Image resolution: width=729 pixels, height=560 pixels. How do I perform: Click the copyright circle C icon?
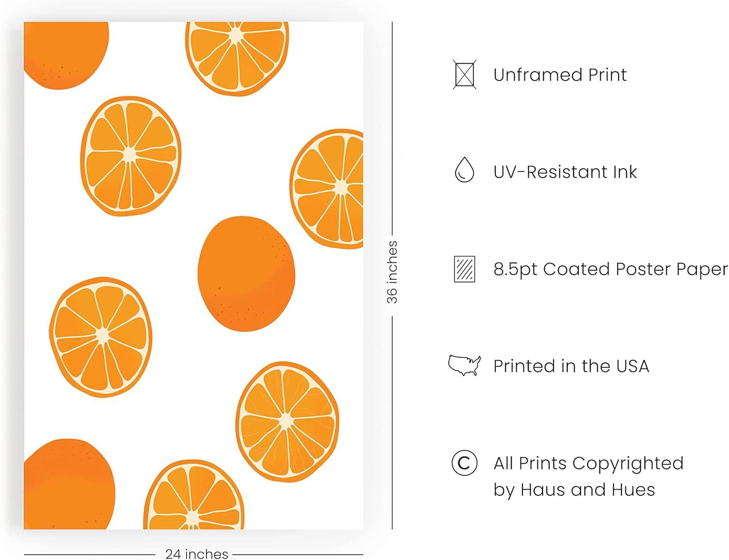coord(464,463)
